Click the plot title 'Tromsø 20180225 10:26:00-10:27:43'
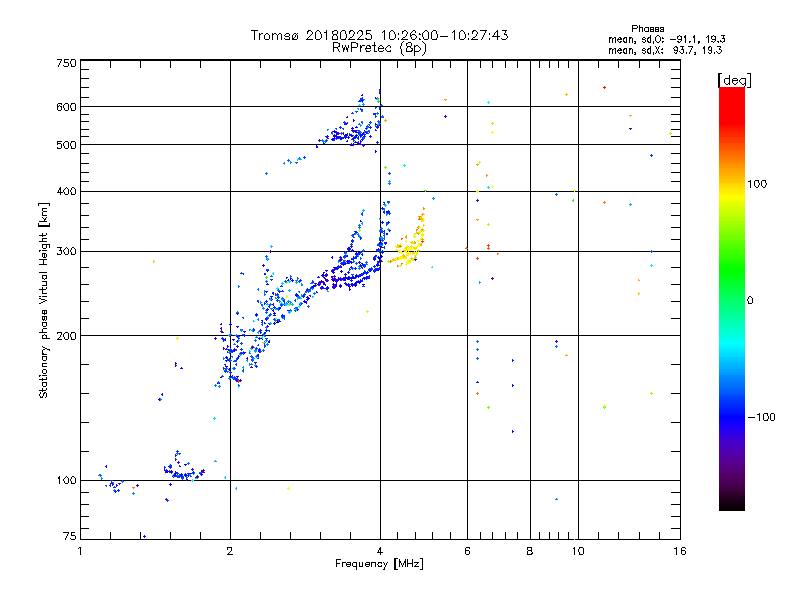This screenshot has height=600, width=800. pyautogui.click(x=379, y=35)
